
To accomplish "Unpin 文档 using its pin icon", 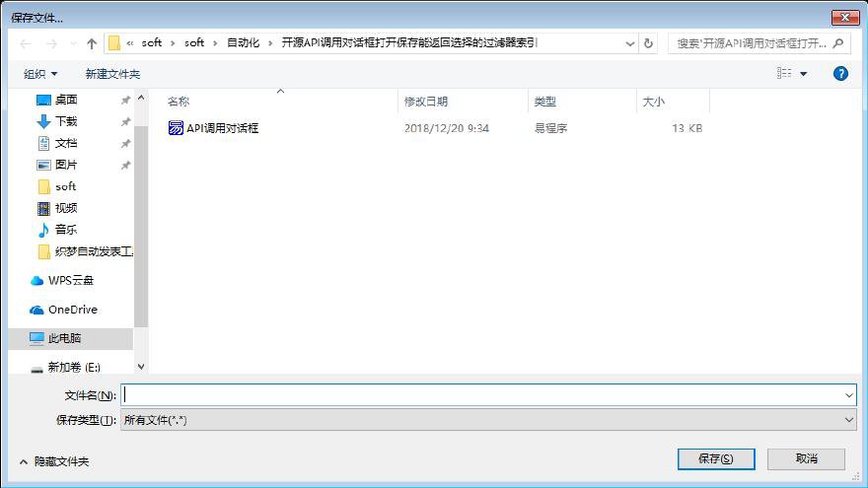I will click(125, 143).
